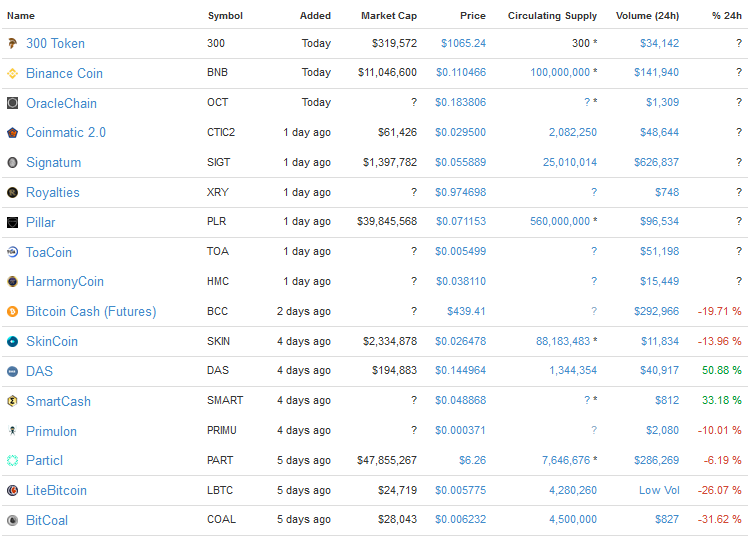
Task: Sort table by Market Cap header
Action: (389, 16)
